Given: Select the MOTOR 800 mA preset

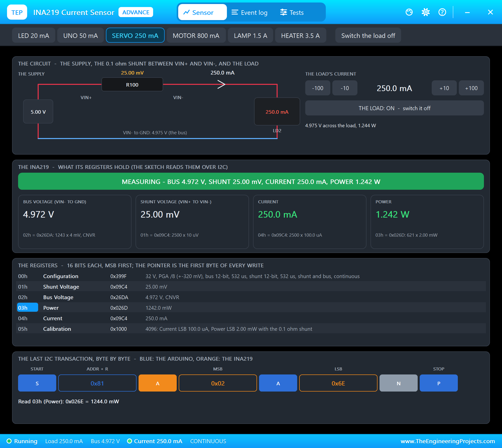Looking at the screenshot, I should click(196, 36).
